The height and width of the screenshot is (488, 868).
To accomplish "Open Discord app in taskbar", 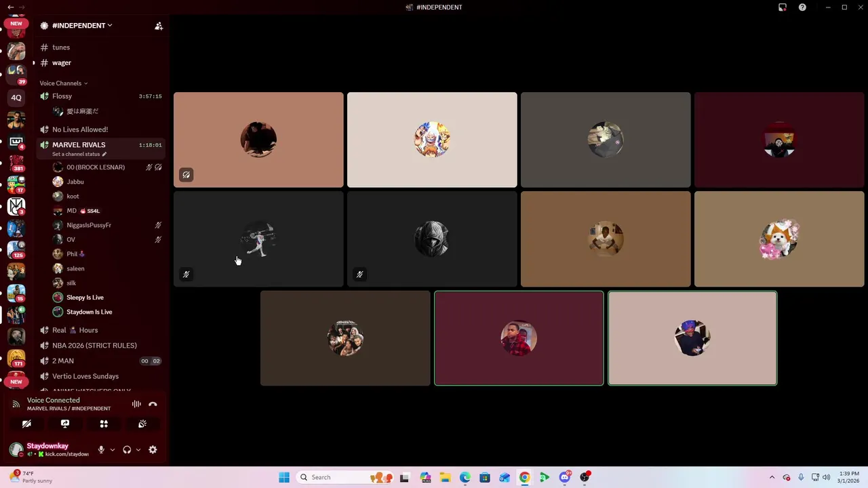I will pyautogui.click(x=565, y=477).
